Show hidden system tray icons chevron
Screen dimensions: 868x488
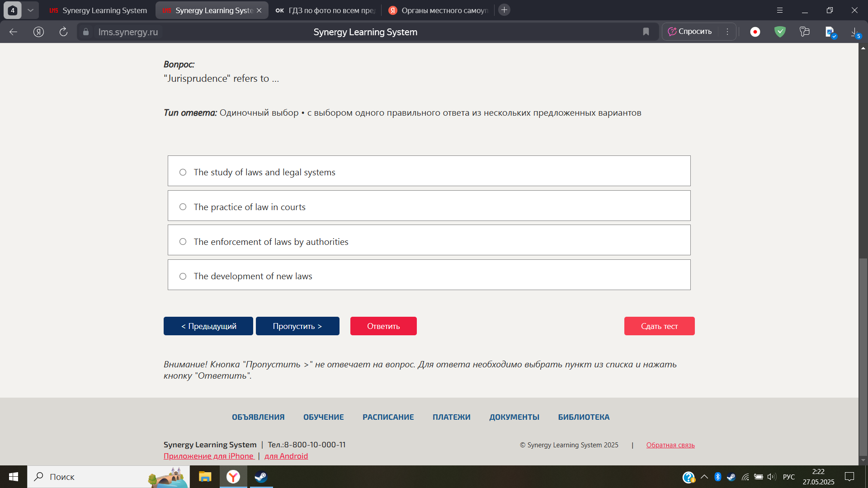point(704,477)
